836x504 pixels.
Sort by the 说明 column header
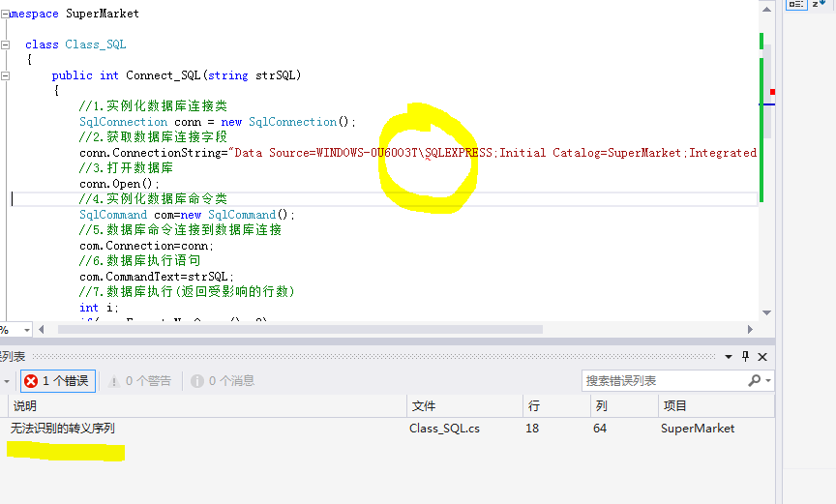(207, 406)
